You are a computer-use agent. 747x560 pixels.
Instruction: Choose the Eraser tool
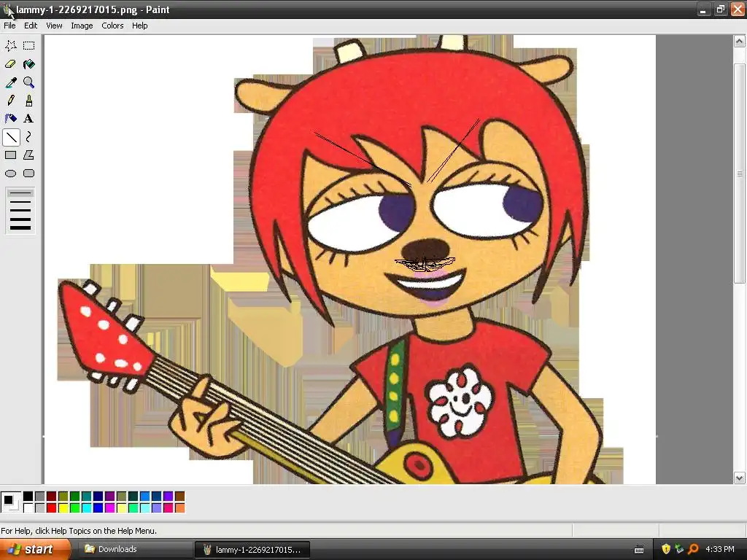point(10,64)
